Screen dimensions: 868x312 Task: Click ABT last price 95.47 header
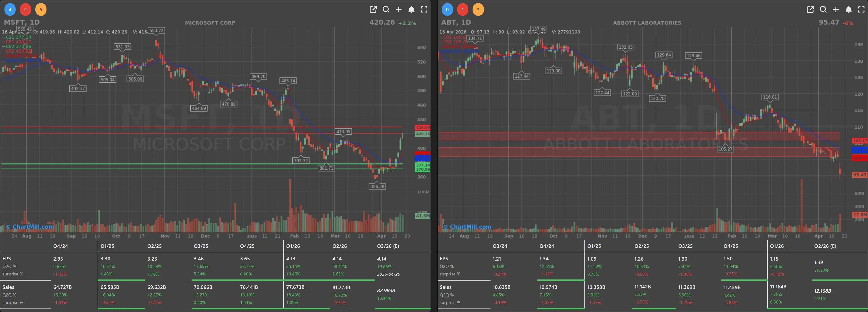click(829, 22)
